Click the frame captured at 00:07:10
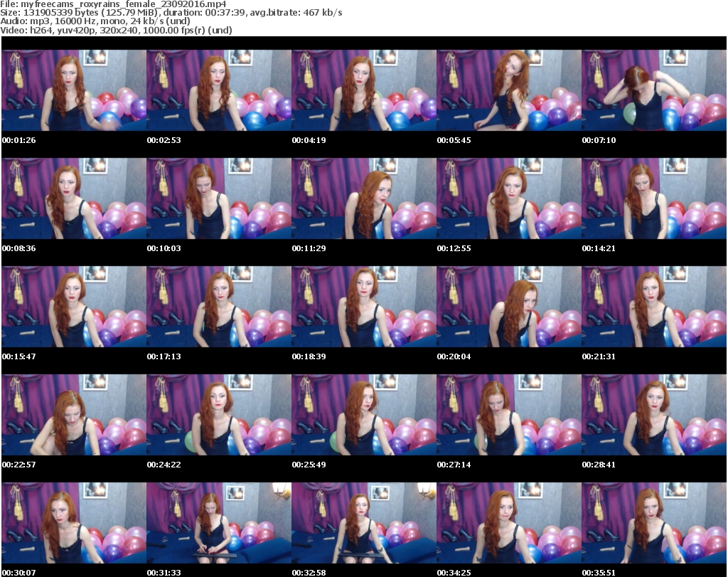 [x=654, y=90]
